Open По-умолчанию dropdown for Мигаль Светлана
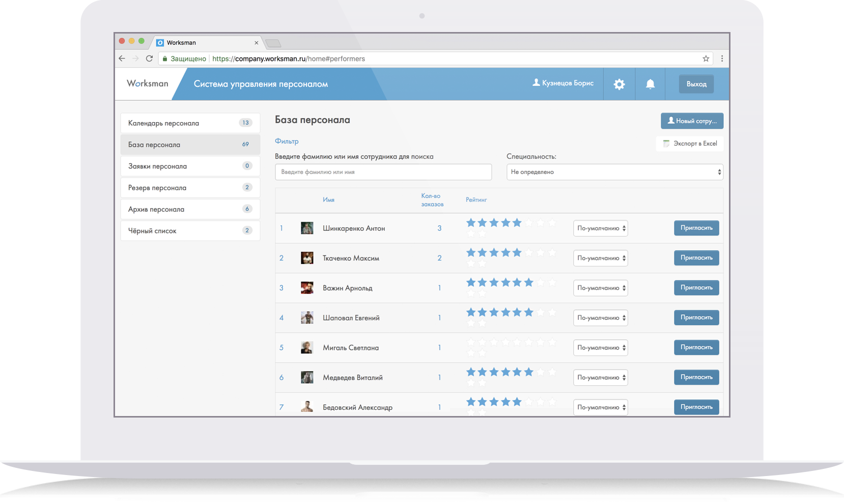 (x=601, y=347)
